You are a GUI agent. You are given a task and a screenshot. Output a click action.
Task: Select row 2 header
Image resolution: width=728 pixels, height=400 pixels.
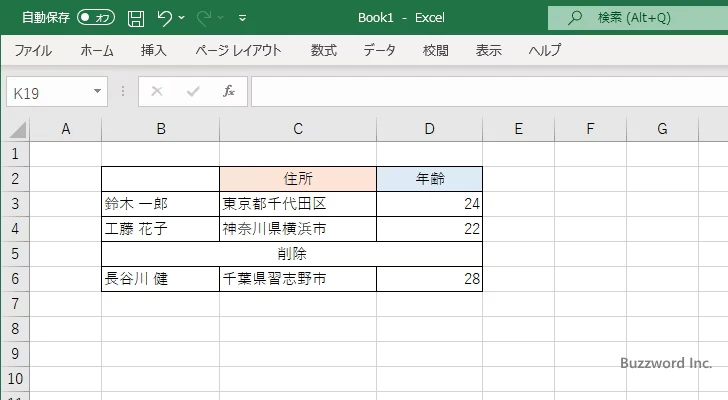click(15, 179)
